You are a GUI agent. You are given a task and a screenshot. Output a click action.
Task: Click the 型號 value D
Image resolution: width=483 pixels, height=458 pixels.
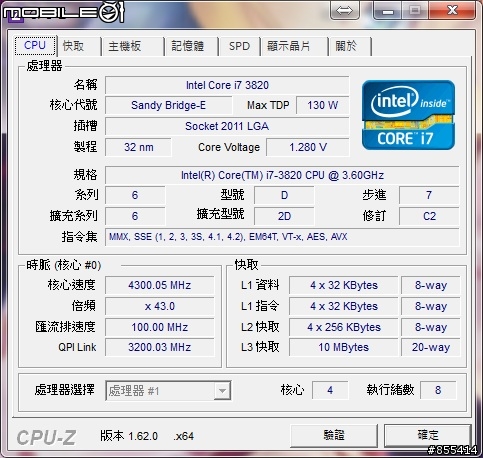284,195
